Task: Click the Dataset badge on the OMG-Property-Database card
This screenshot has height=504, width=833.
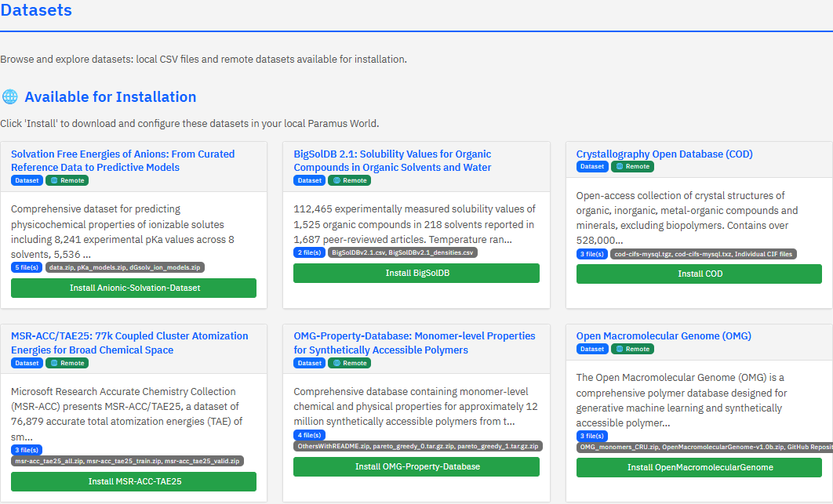Action: 309,363
